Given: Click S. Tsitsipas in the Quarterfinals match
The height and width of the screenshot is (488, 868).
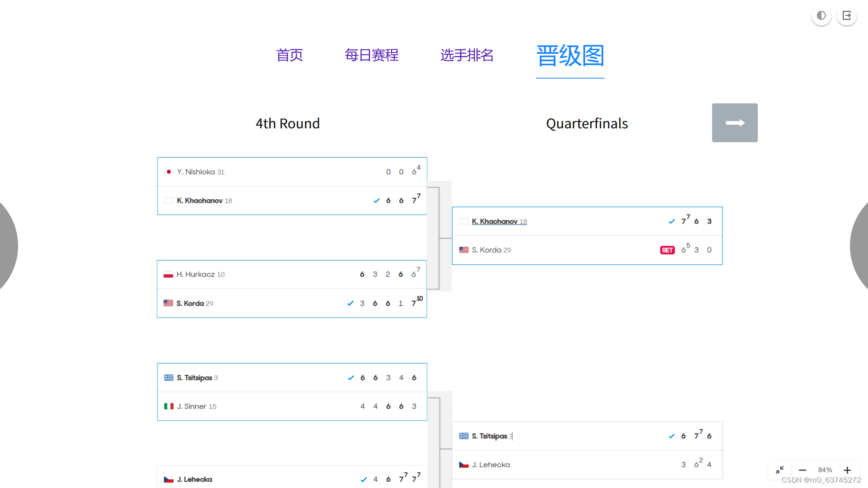Looking at the screenshot, I should click(x=489, y=436).
